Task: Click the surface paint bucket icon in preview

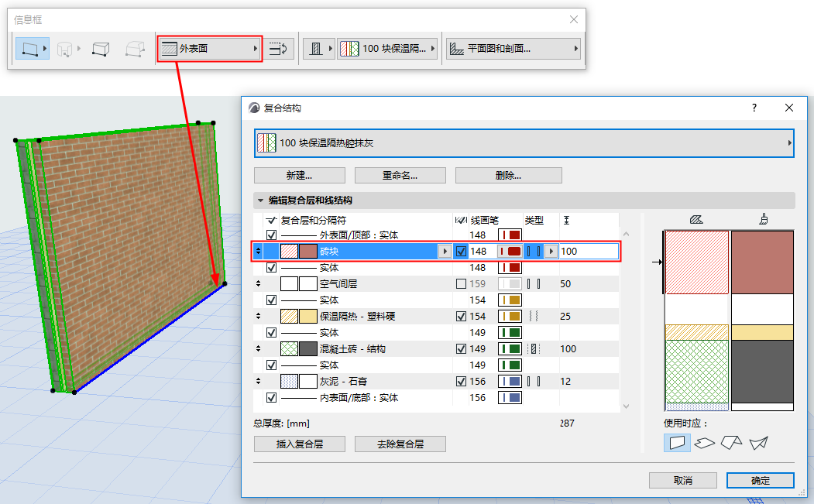Action: point(763,220)
